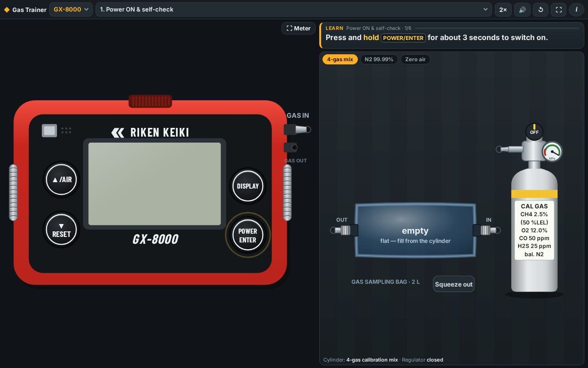Turn the cylinder regulator OFF knob

(534, 132)
